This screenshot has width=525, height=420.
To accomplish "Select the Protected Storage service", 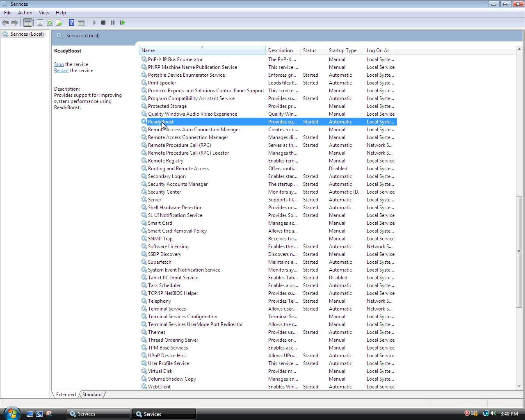I will 268,106.
